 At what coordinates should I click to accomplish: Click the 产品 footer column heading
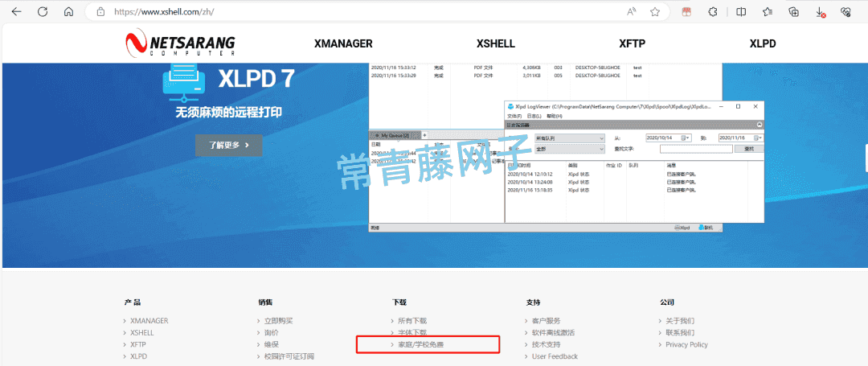133,302
